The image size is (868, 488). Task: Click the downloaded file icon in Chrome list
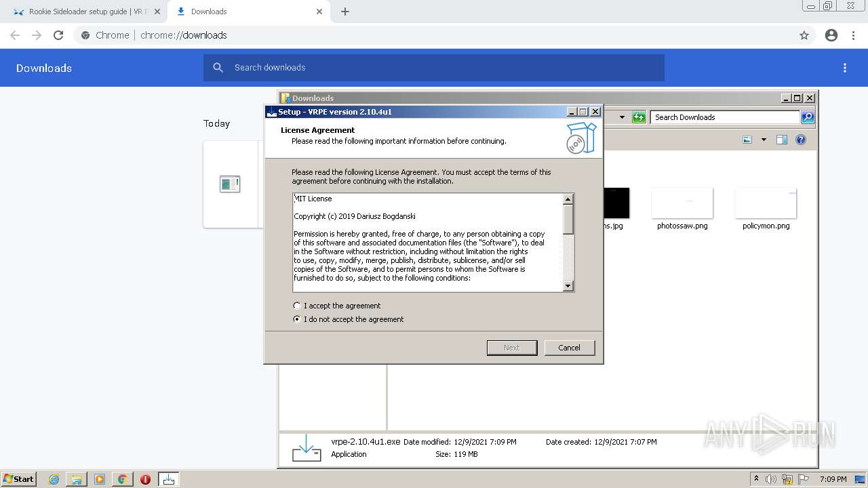coord(230,184)
